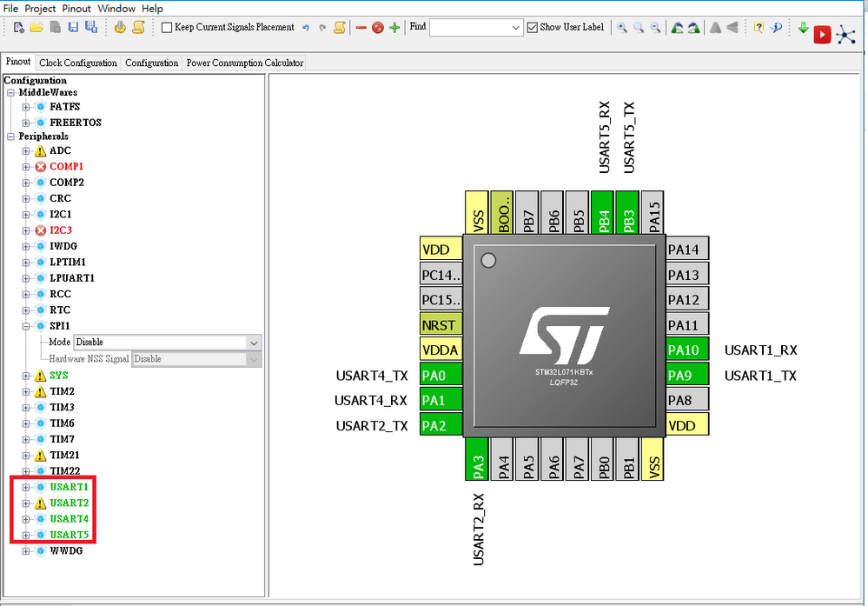Click the redo arrow icon
Image resolution: width=868 pixels, height=606 pixels.
click(322, 28)
